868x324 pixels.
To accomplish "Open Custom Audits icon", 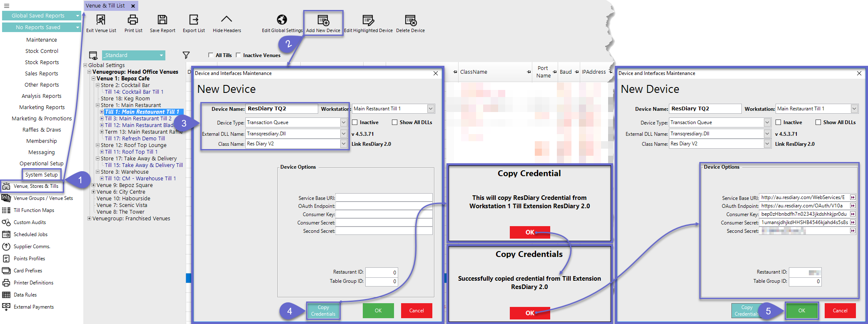I will [x=6, y=222].
